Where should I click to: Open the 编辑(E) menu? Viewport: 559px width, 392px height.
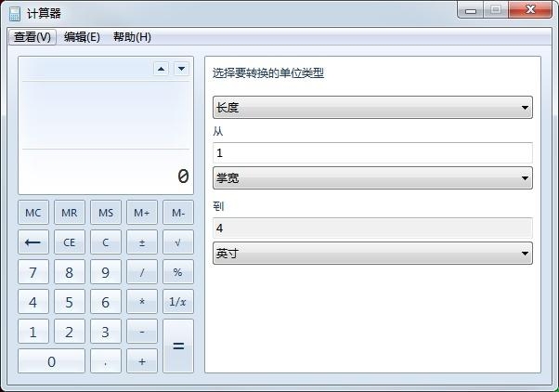pos(82,37)
